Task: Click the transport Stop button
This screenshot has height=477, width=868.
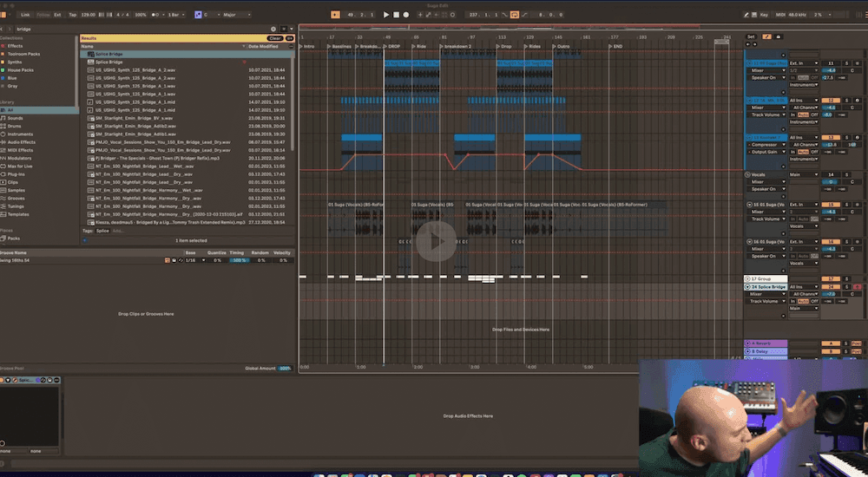Action: pos(397,15)
